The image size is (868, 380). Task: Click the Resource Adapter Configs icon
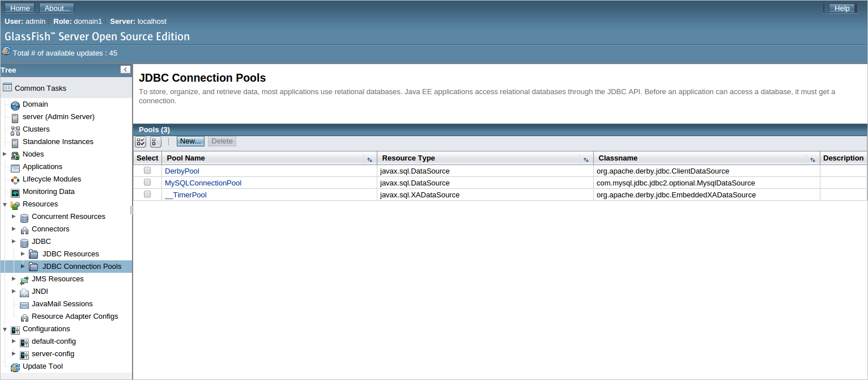point(24,318)
